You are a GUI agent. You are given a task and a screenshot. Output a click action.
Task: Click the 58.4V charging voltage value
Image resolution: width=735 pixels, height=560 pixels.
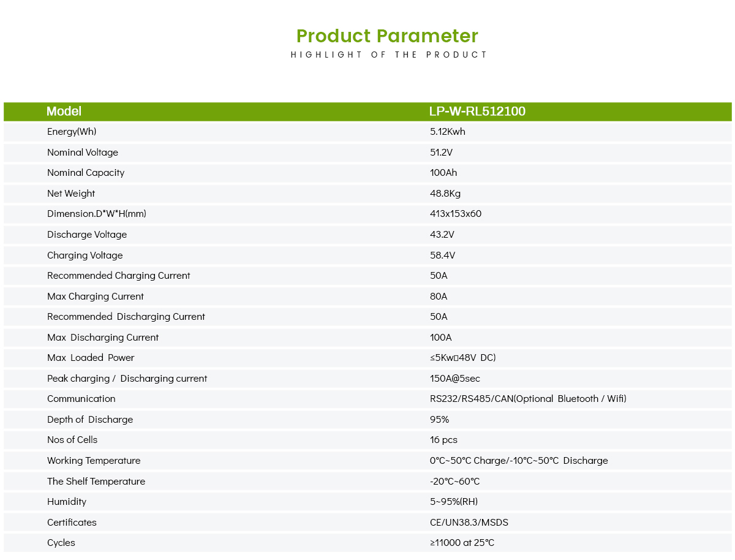[442, 255]
